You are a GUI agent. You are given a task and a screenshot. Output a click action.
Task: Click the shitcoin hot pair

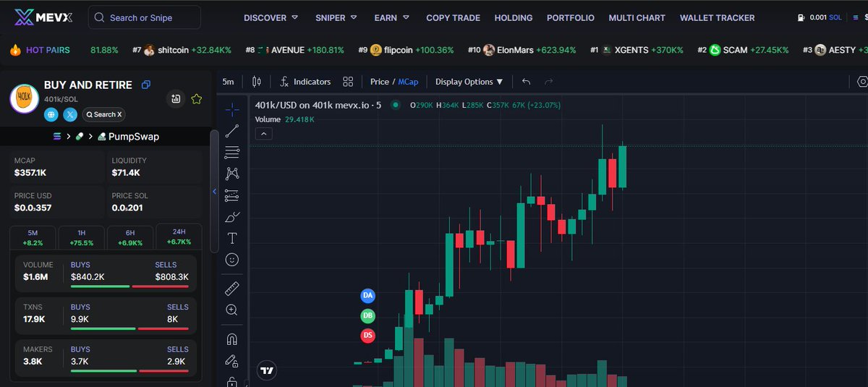click(182, 50)
